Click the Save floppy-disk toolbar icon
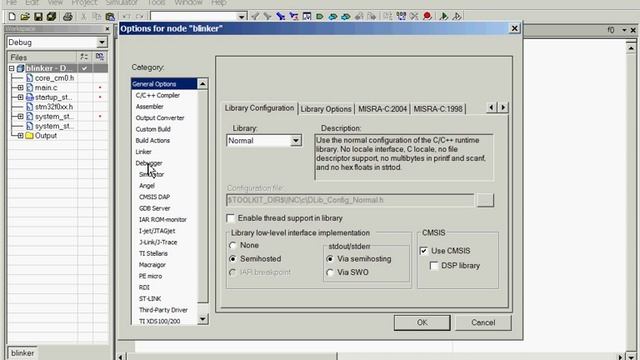This screenshot has height=360, width=640. click(38, 17)
